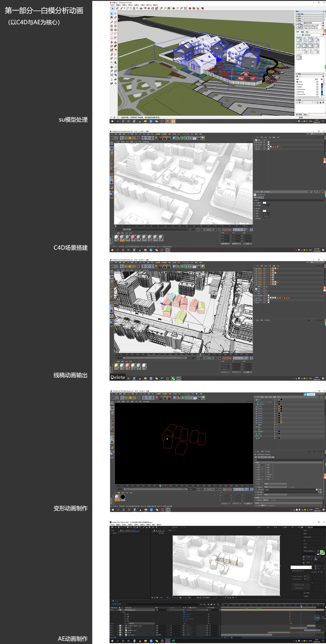
Task: Select the furniture layer radio in SketchUp
Action: click(x=297, y=84)
